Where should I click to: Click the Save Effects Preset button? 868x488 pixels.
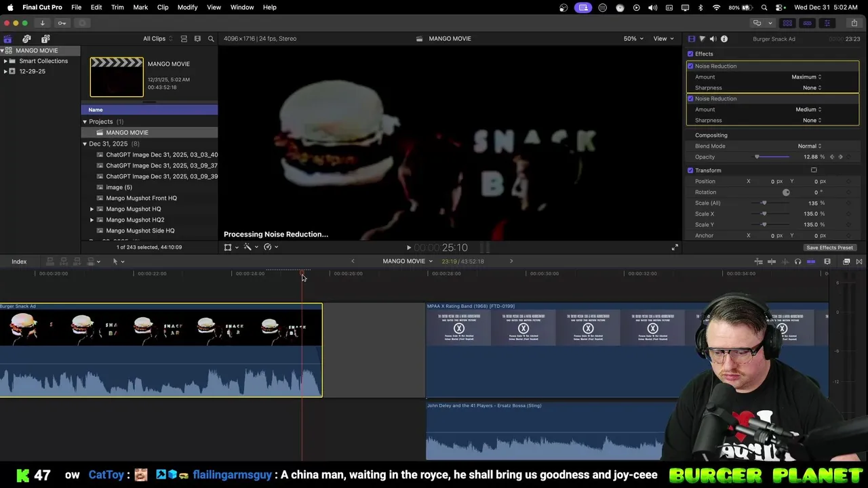click(829, 247)
